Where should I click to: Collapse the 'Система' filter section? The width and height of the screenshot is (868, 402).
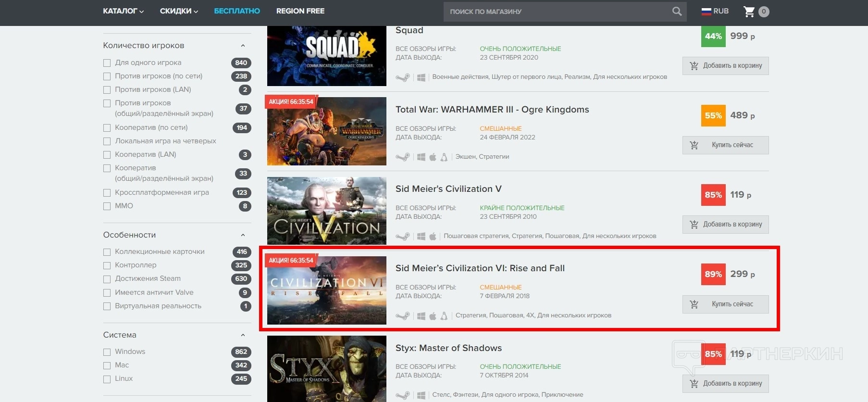pos(243,335)
